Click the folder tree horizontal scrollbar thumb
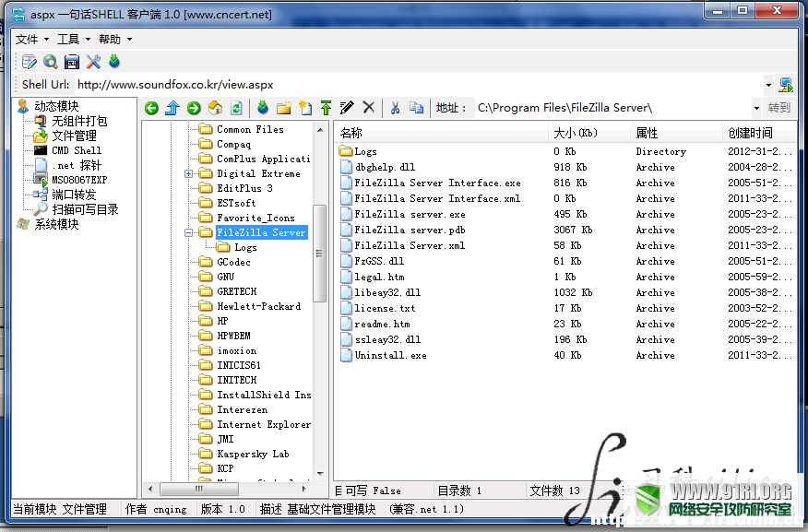The image size is (808, 532). [x=199, y=489]
